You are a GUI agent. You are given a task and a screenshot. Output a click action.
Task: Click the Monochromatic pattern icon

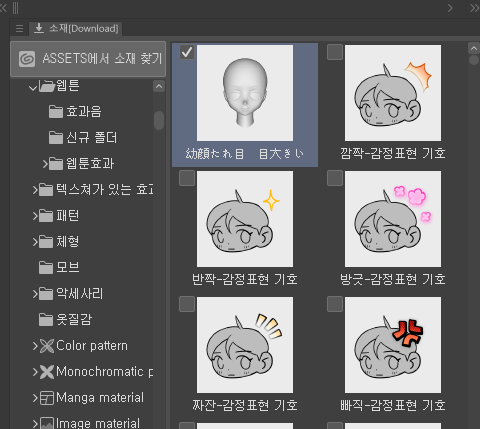(x=47, y=372)
